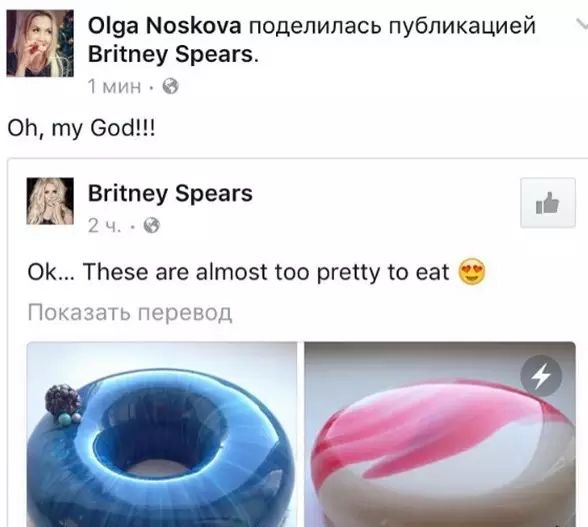Open the pink and white glazed cake photo
This screenshot has width=588, height=527.
[x=440, y=434]
